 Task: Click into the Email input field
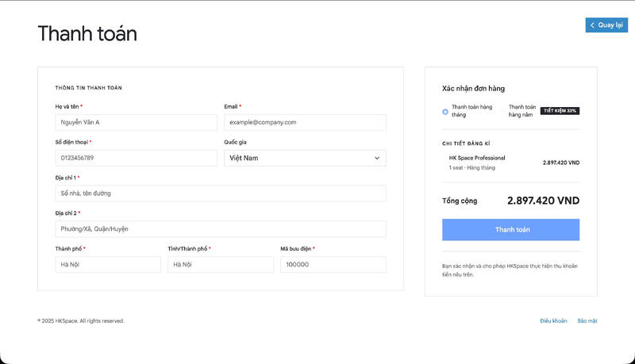pos(305,122)
